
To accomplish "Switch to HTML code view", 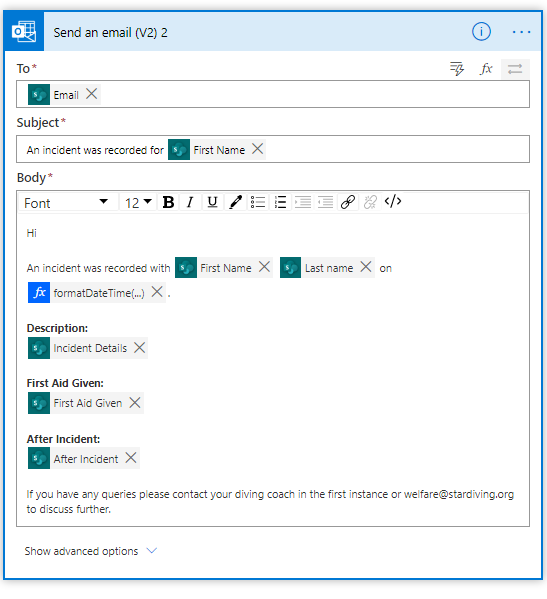I will coord(393,201).
